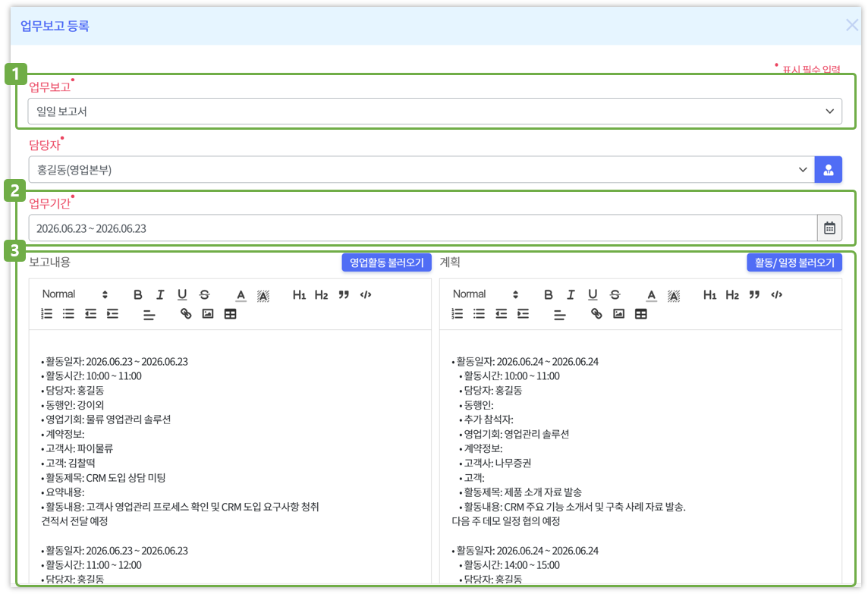Screen dimensions: 868x594
Task: Insert a hyperlink in the 보고내용 editor
Action: click(186, 314)
